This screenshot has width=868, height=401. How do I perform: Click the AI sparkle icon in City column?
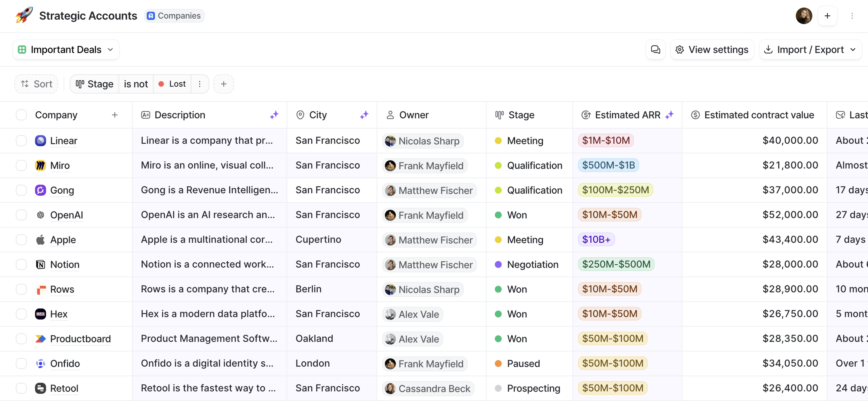(364, 115)
